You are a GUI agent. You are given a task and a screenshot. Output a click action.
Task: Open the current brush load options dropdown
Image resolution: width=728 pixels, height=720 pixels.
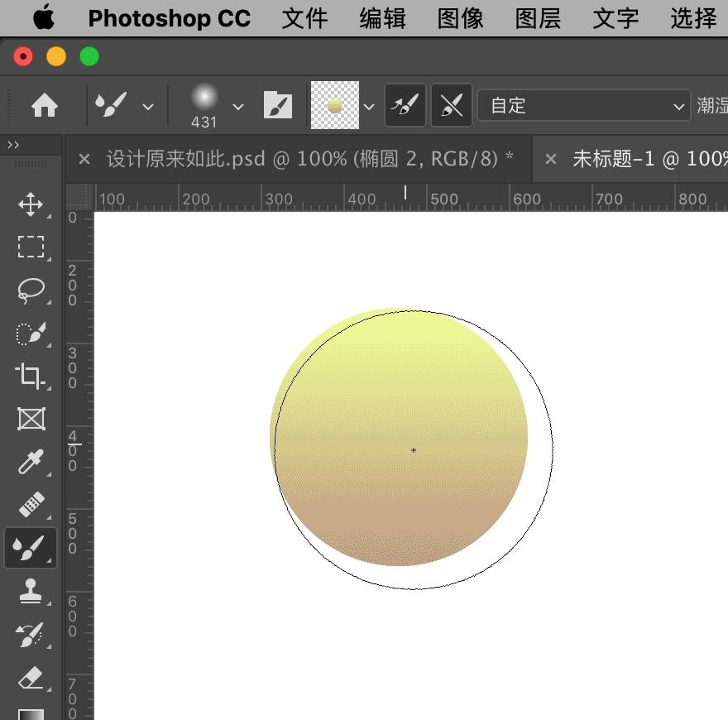[x=369, y=106]
